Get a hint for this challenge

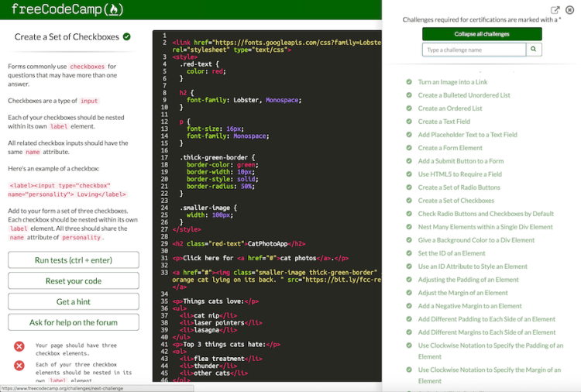pos(74,301)
